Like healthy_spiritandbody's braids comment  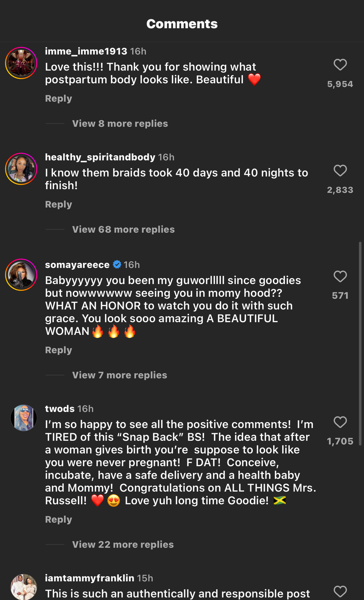click(x=340, y=171)
